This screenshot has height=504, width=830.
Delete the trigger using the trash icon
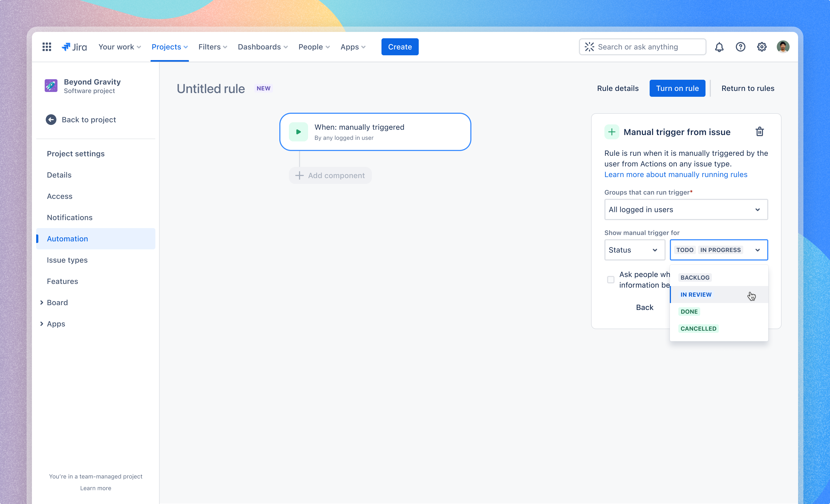[x=760, y=132]
